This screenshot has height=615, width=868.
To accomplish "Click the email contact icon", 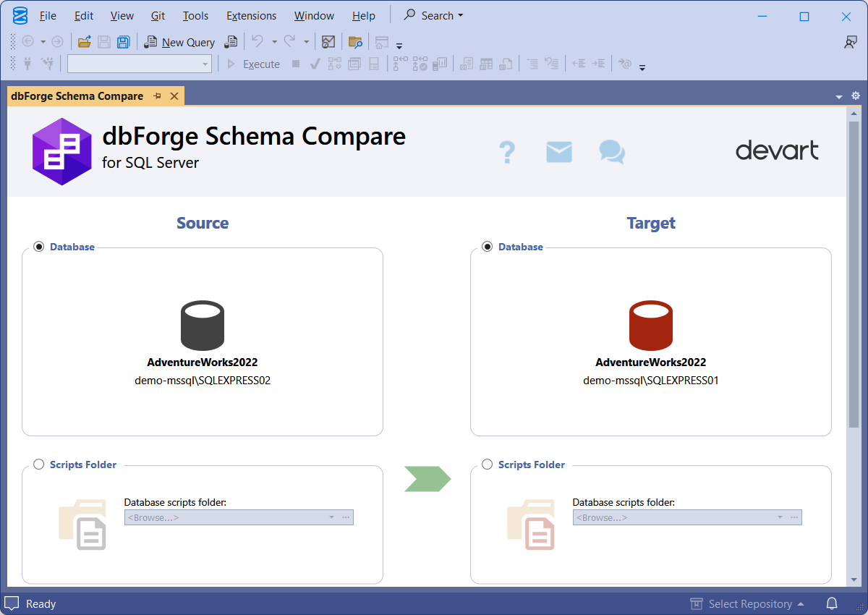I will (x=558, y=152).
